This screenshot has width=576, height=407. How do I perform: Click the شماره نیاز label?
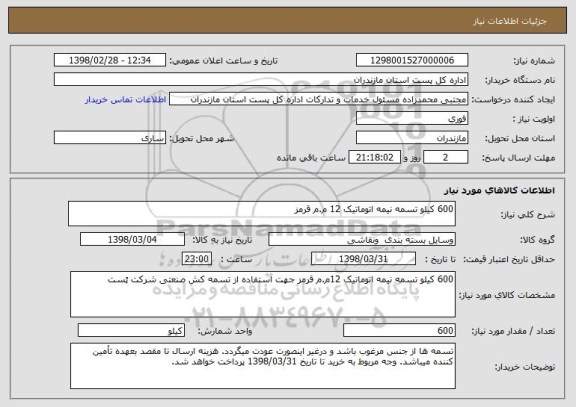pos(534,61)
